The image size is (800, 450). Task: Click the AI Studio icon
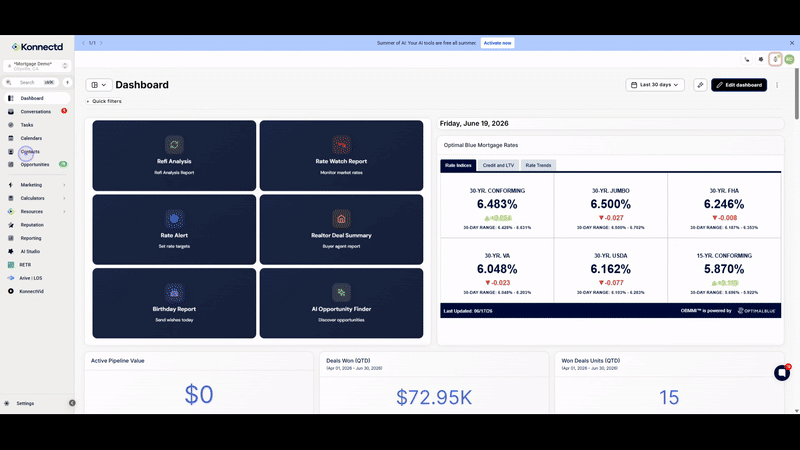pyautogui.click(x=11, y=251)
